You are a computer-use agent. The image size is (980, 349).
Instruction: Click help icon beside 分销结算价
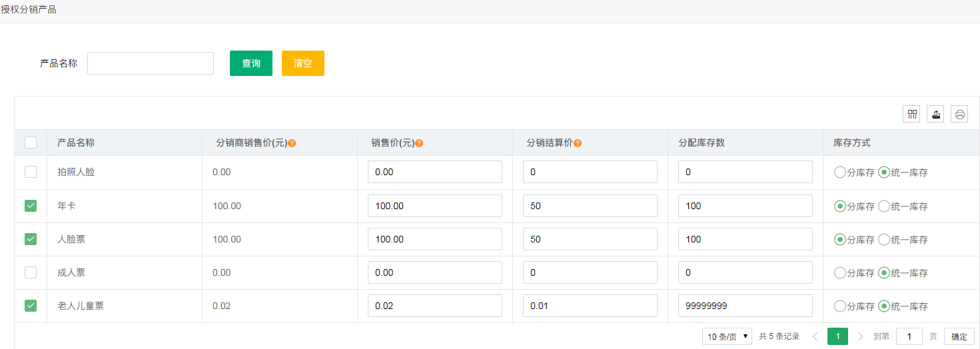578,143
